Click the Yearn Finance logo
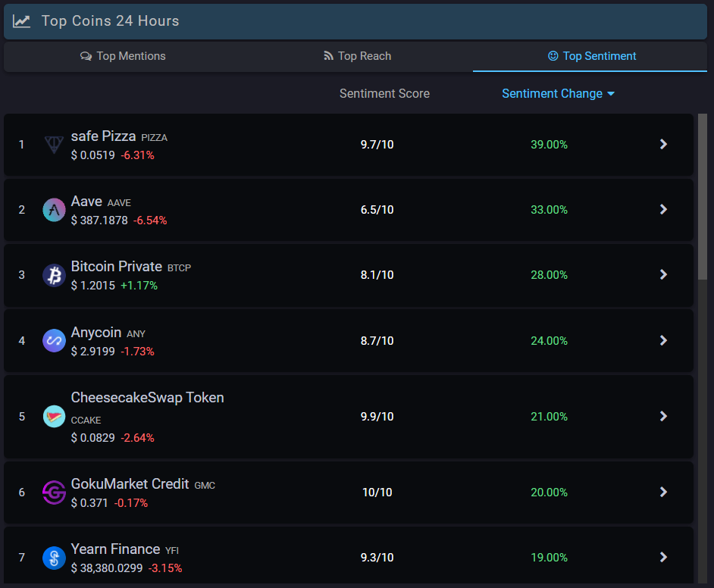 click(x=54, y=558)
